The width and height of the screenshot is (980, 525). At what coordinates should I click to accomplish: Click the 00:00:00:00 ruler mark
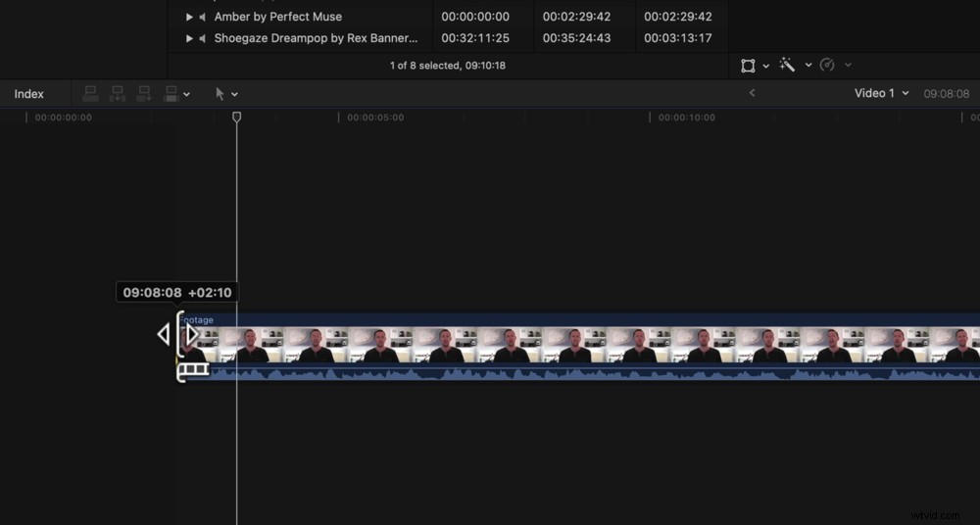[x=63, y=118]
